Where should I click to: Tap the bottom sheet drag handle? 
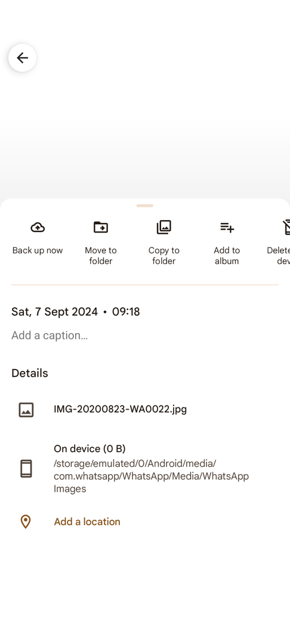(145, 205)
